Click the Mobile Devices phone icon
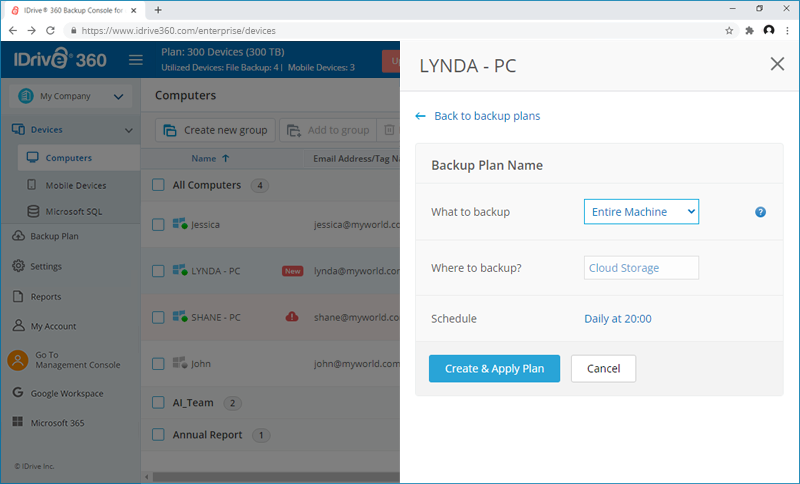Screen dimensions: 800x484 click(32, 185)
